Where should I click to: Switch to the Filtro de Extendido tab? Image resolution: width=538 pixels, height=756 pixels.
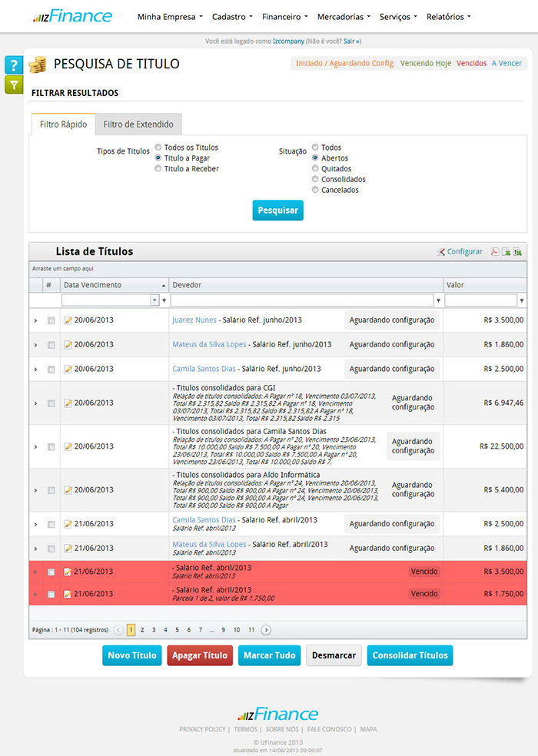point(138,124)
